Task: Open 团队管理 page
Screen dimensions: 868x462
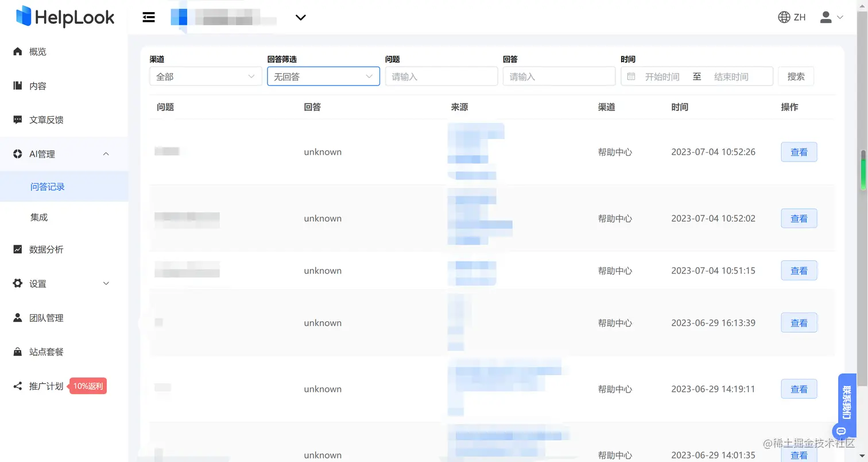Action: (x=46, y=318)
